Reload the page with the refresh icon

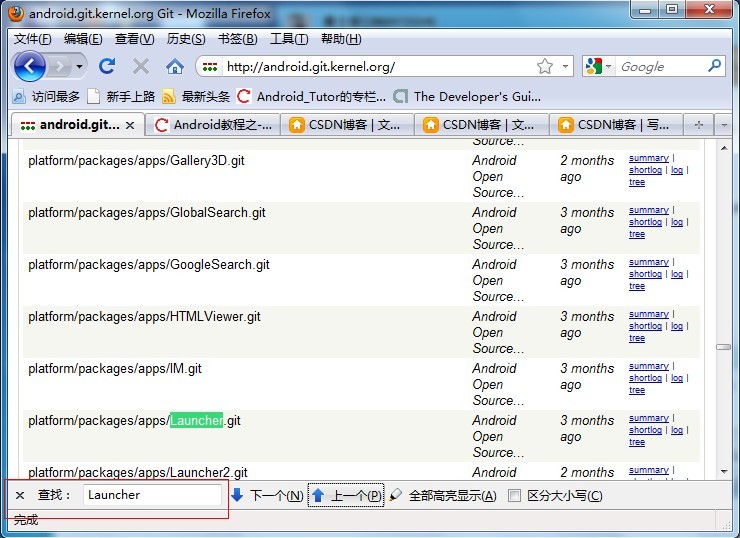(108, 66)
